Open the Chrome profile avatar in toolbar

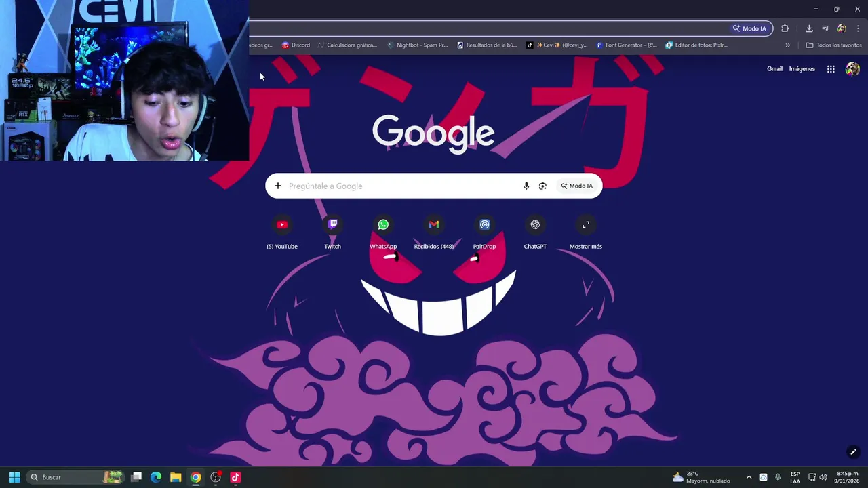click(842, 28)
